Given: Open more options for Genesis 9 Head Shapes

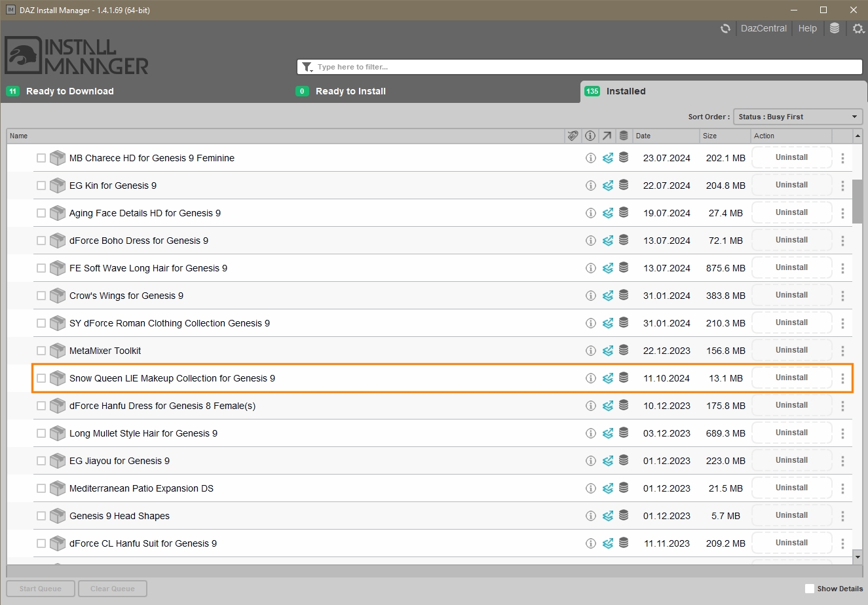Looking at the screenshot, I should (x=842, y=516).
